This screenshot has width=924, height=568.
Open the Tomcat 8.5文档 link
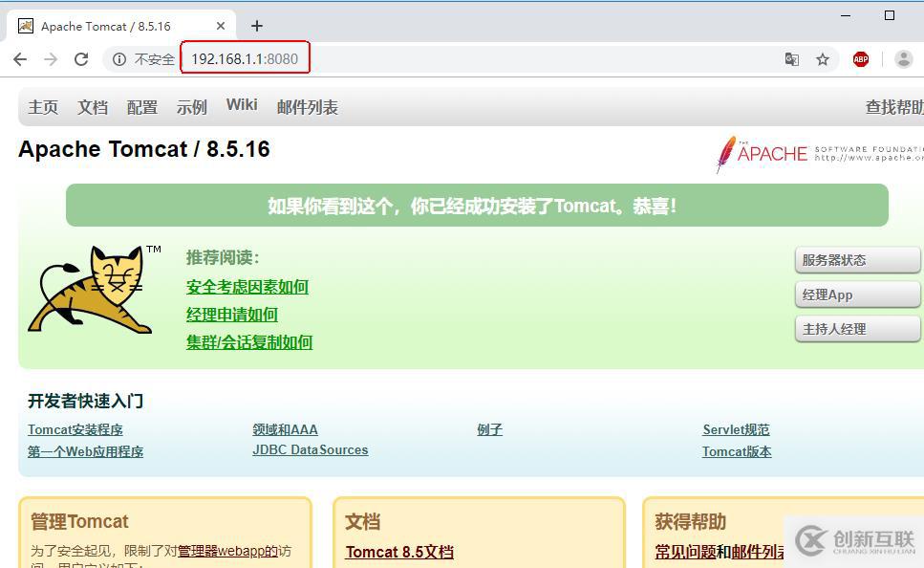pyautogui.click(x=399, y=552)
